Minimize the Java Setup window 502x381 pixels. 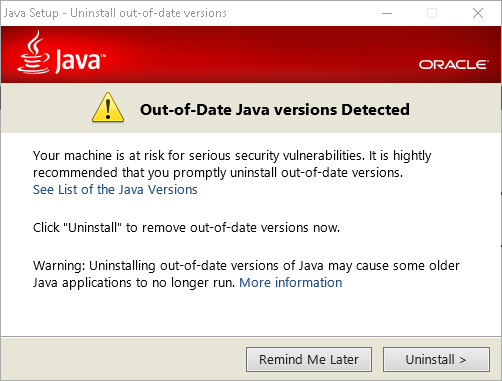click(387, 13)
